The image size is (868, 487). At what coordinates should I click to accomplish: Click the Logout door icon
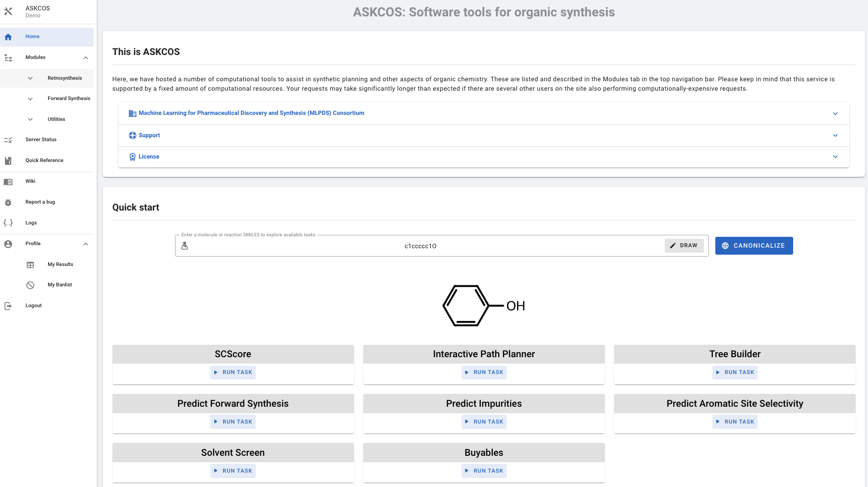(x=8, y=306)
